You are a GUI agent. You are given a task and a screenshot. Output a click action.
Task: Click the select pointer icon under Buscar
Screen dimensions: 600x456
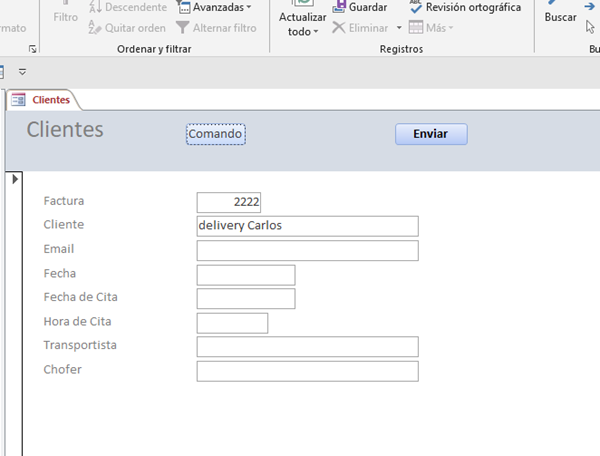(x=590, y=27)
